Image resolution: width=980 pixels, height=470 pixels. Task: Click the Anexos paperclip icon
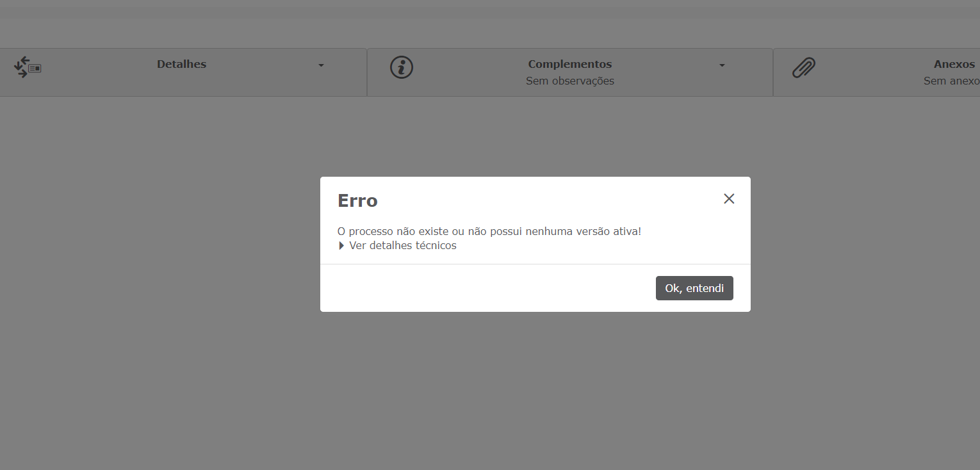(x=804, y=67)
